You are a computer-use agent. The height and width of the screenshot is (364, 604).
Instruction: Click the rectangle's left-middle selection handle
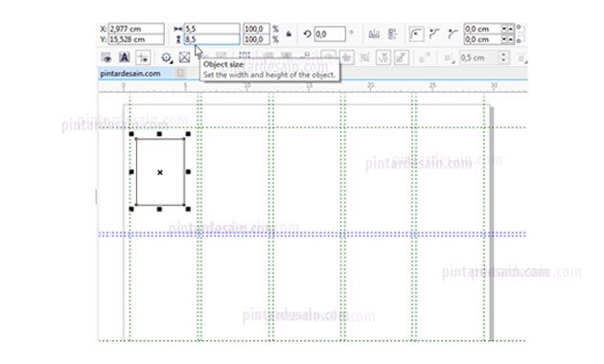click(131, 172)
